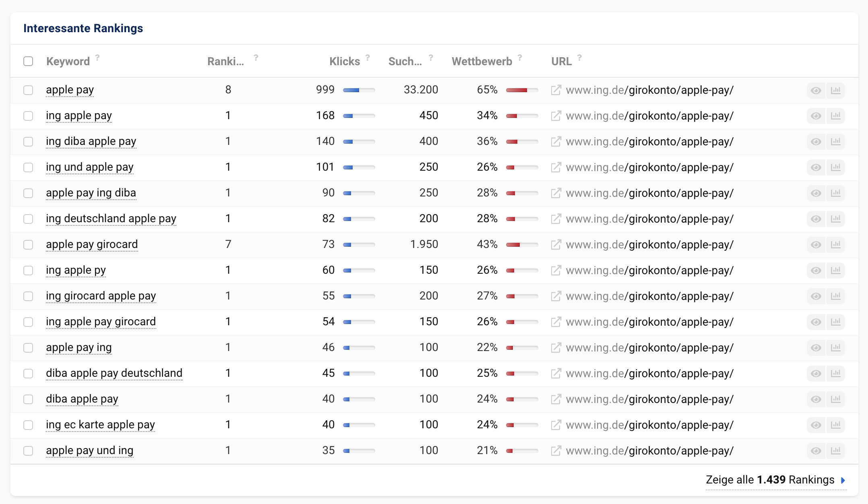
Task: Click help question mark next to Klicks header
Action: click(368, 58)
